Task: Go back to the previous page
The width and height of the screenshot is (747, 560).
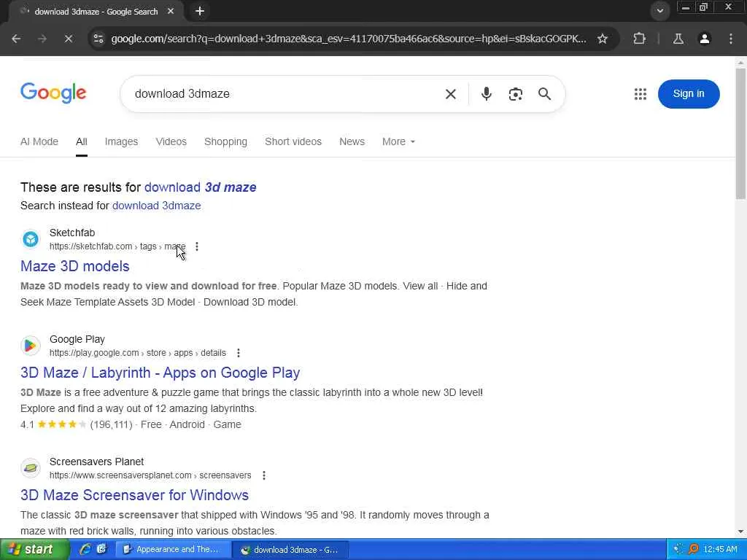Action: tap(16, 39)
